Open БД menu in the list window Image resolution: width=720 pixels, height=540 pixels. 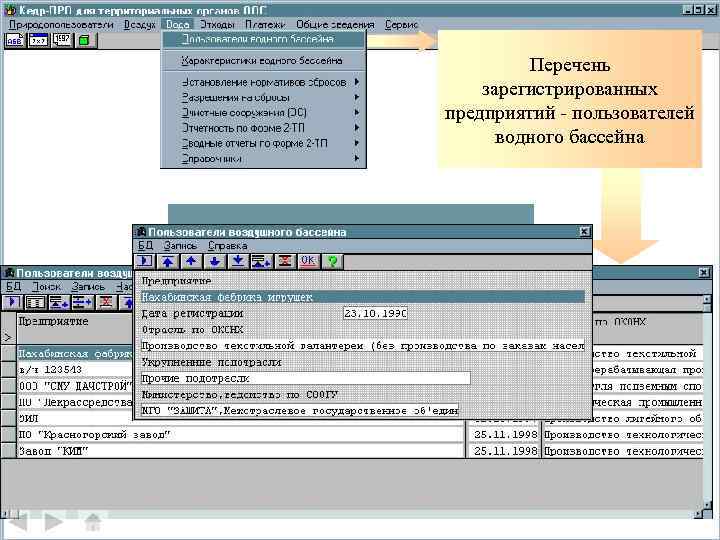(13, 287)
